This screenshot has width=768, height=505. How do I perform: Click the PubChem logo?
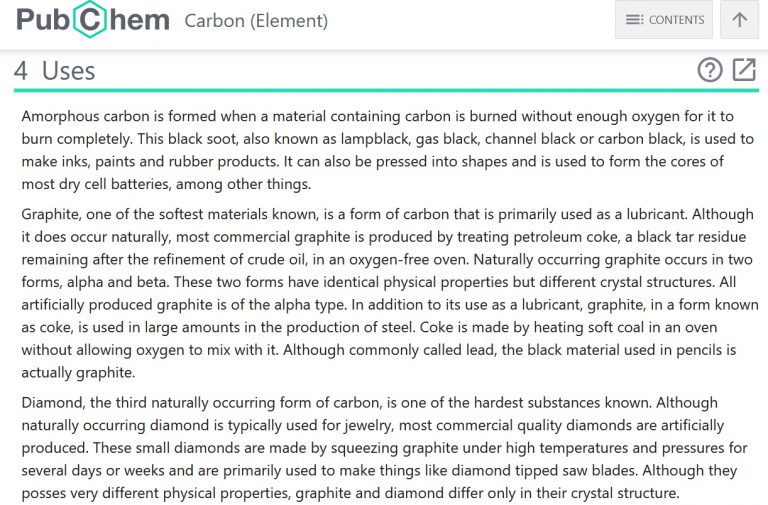[92, 20]
